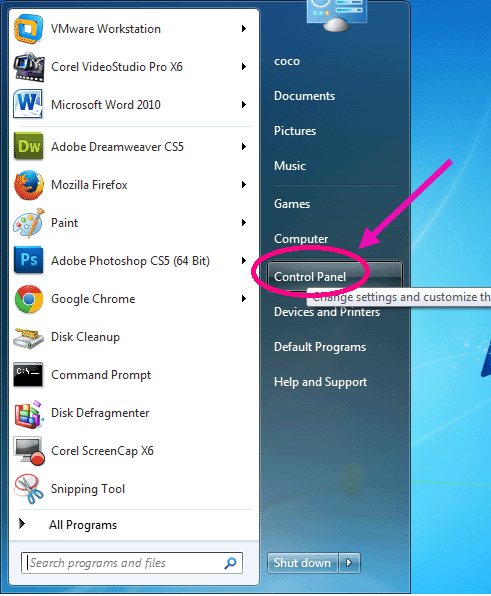Open the coco user folder
This screenshot has width=491, height=596.
click(287, 61)
